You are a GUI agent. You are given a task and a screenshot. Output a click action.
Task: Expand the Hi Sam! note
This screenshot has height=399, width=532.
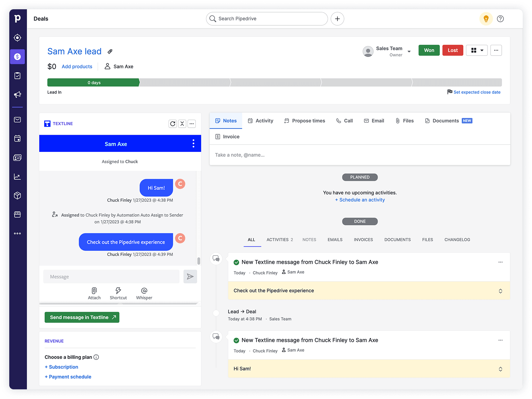pyautogui.click(x=500, y=369)
